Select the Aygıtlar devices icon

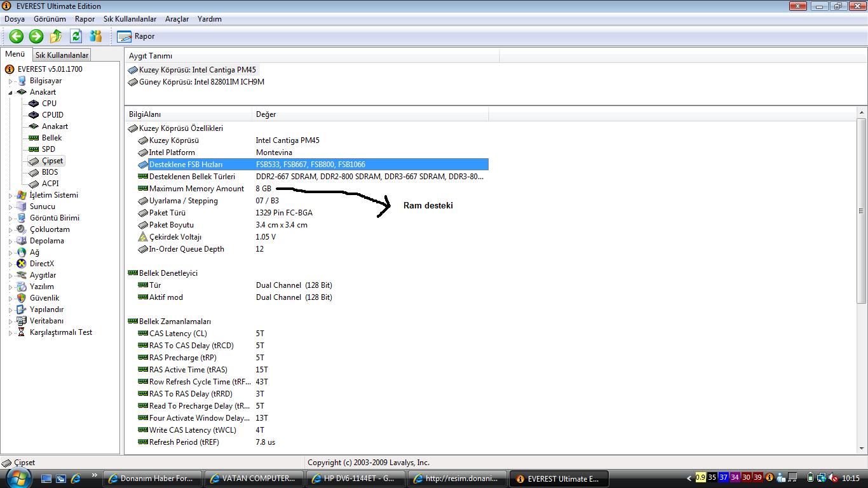[x=22, y=275]
